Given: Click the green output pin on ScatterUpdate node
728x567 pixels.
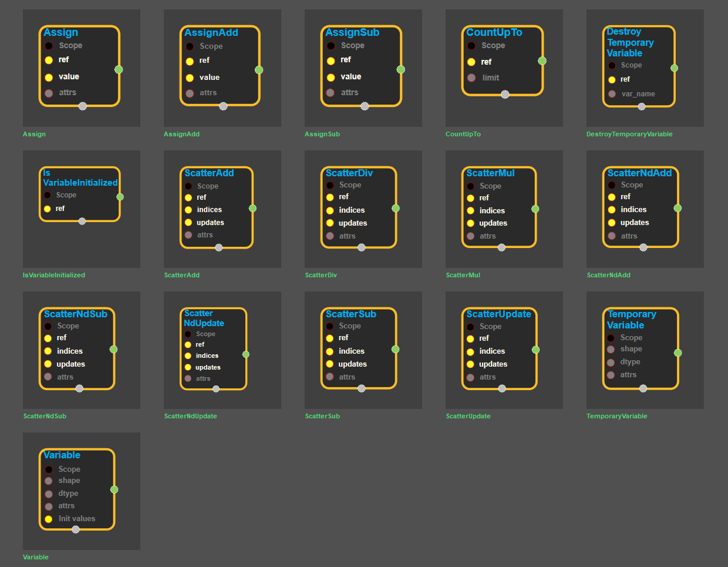Looking at the screenshot, I should [x=535, y=350].
